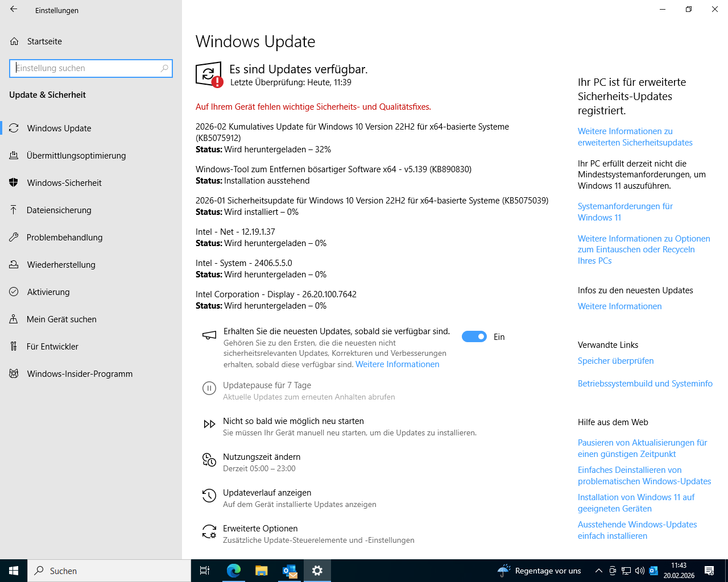Open Wiederherstellung icon in sidebar
Screen dimensions: 728x582
(14, 264)
